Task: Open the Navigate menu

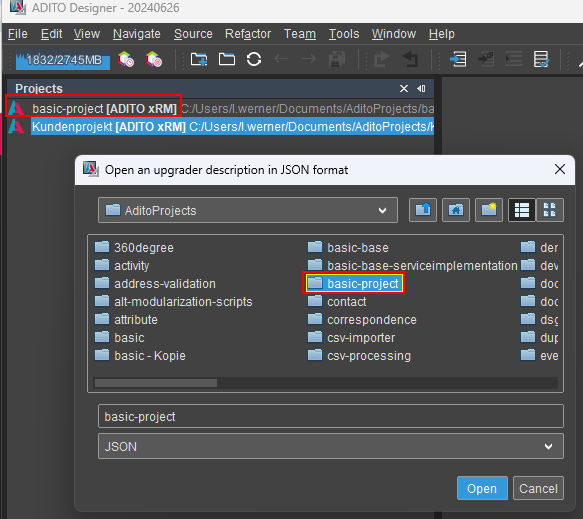Action: tap(137, 34)
